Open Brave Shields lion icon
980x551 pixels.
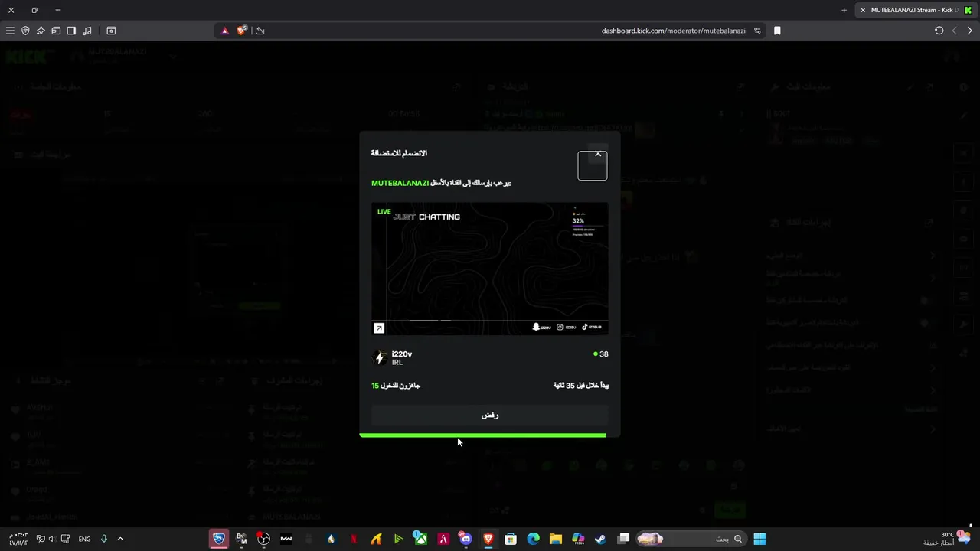tap(242, 31)
